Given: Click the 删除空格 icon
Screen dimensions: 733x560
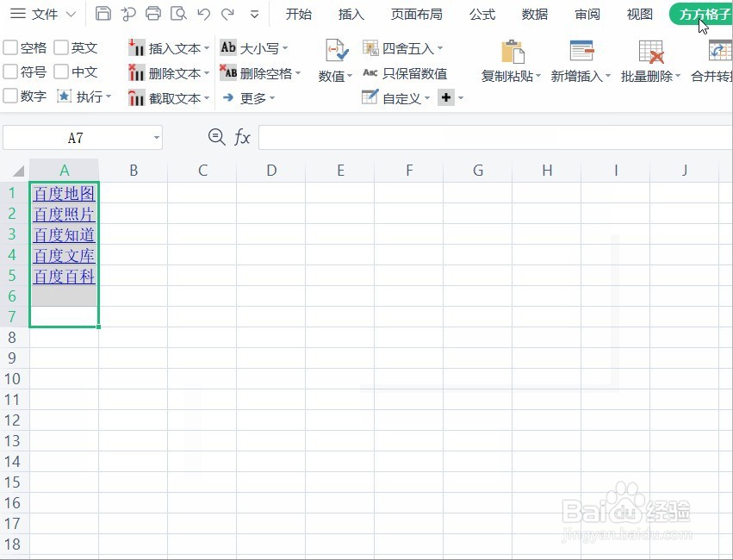Looking at the screenshot, I should 228,72.
